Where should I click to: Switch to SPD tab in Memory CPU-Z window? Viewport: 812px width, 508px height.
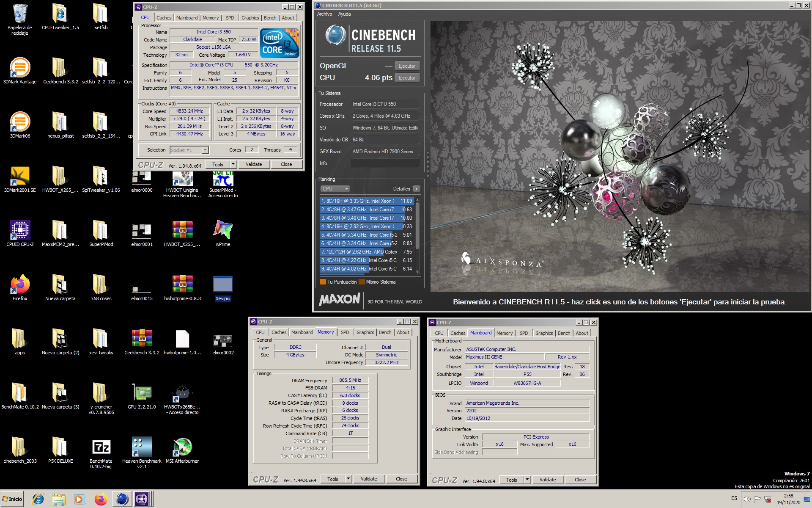click(345, 332)
